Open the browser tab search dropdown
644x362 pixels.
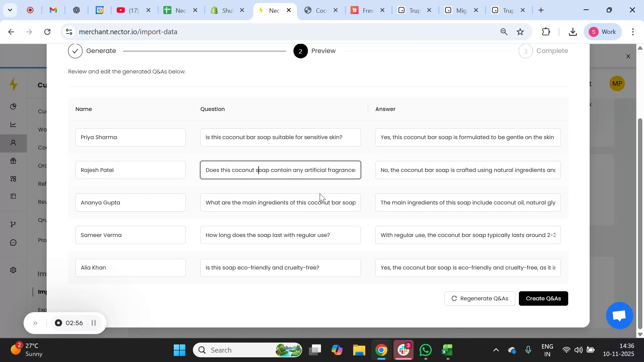10,10
